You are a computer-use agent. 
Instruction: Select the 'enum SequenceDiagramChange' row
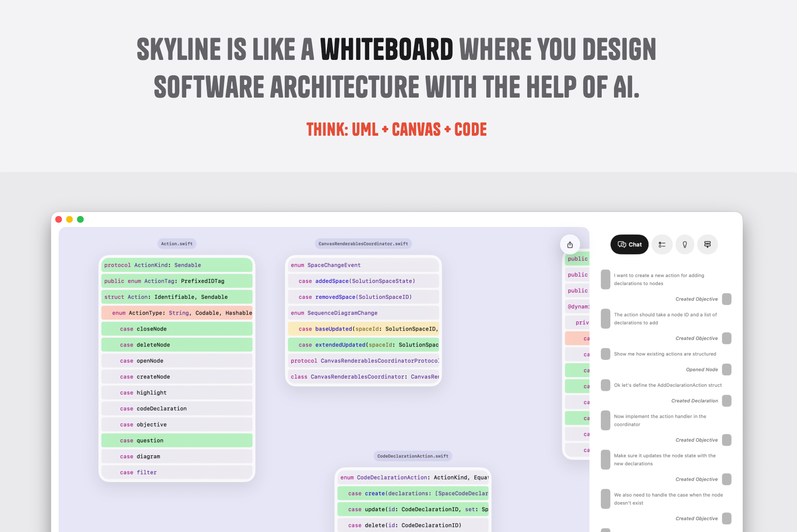coord(363,313)
